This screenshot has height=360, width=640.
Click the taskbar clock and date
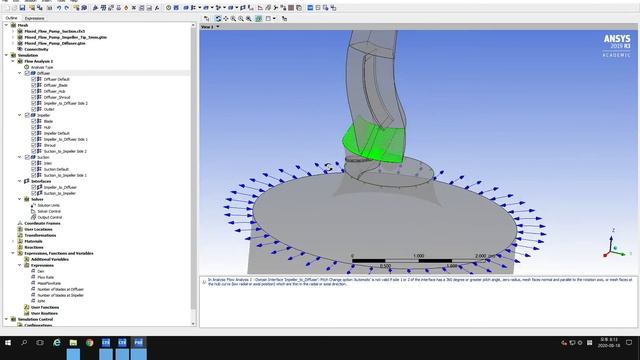point(609,343)
